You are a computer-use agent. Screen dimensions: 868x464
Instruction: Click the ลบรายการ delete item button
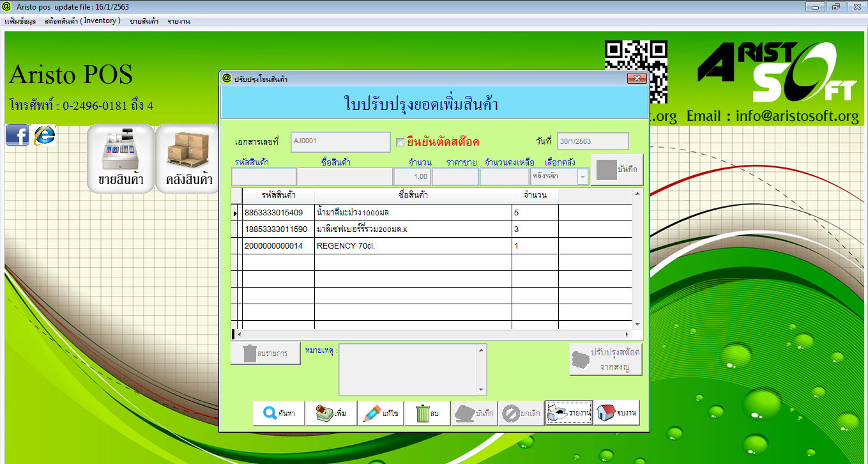pos(266,353)
